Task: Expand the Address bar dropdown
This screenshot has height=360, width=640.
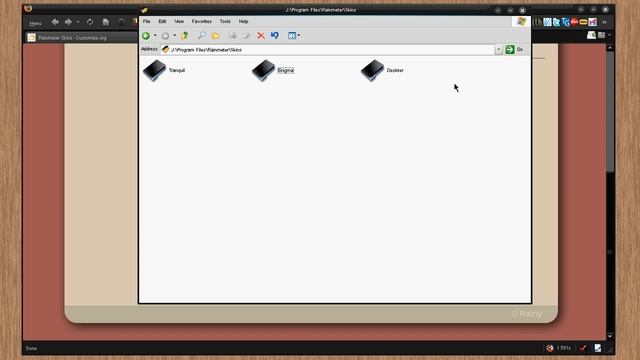Action: [x=498, y=49]
